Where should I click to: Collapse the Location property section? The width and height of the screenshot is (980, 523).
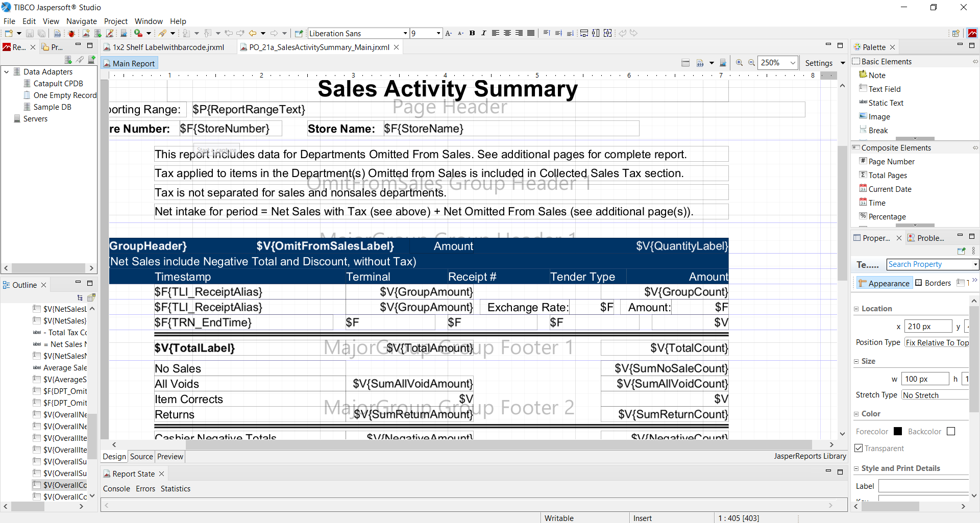pyautogui.click(x=856, y=309)
